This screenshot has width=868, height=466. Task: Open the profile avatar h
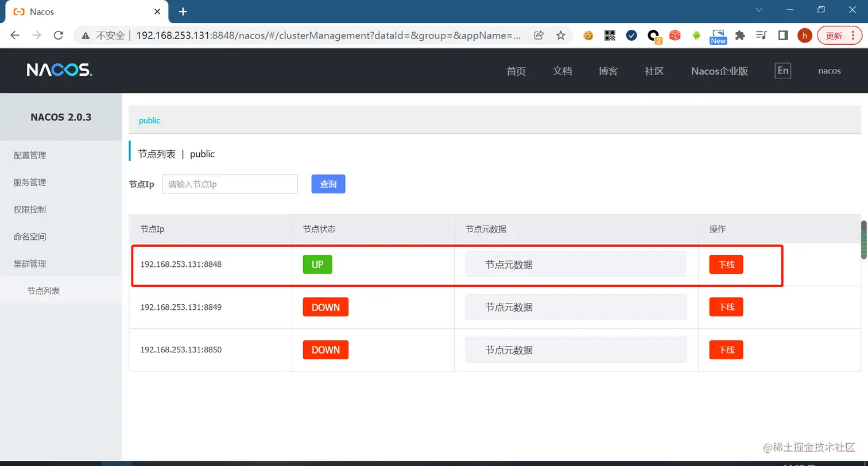805,36
